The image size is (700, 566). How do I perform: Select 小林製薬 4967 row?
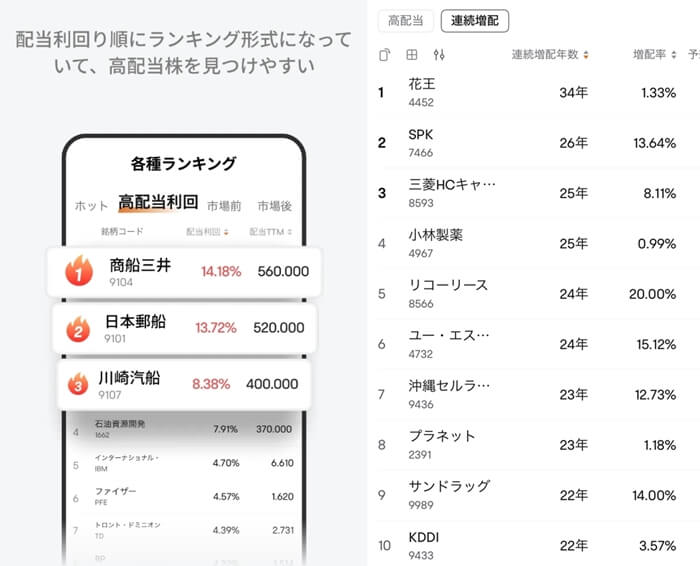pos(536,244)
